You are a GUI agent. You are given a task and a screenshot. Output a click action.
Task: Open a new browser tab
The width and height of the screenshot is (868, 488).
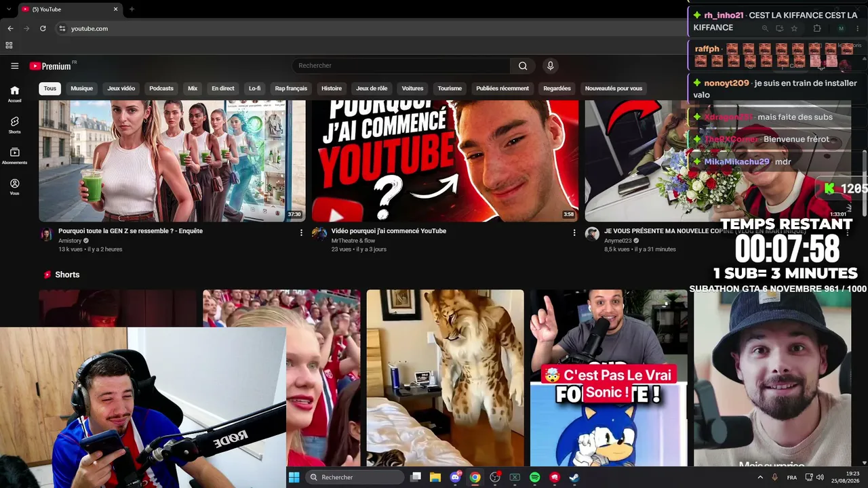click(x=132, y=9)
